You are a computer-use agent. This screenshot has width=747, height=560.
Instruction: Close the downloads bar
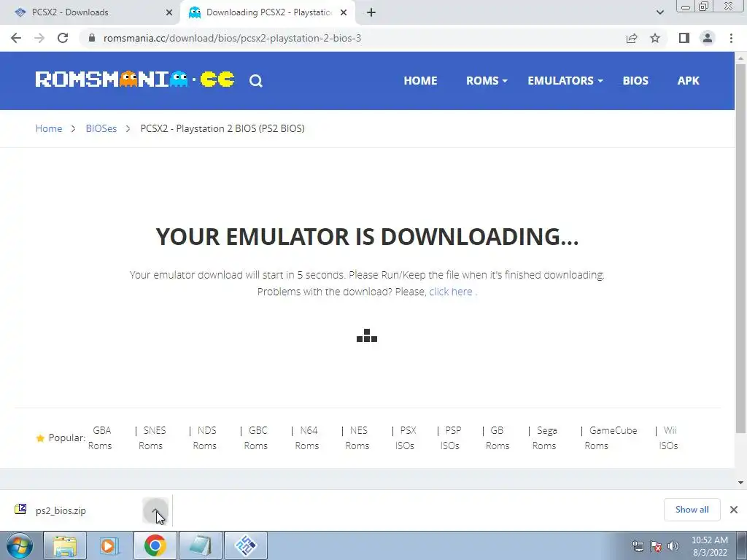point(734,510)
